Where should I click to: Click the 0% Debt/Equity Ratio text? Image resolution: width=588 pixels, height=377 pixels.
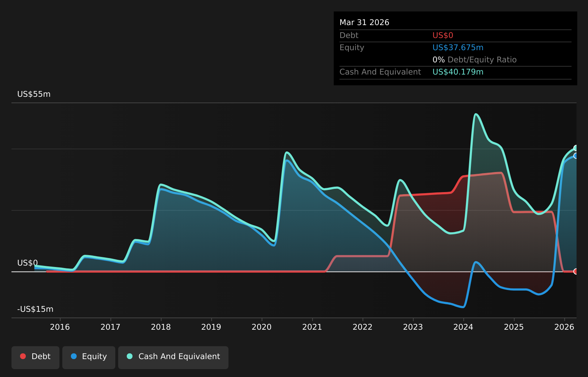pyautogui.click(x=474, y=60)
